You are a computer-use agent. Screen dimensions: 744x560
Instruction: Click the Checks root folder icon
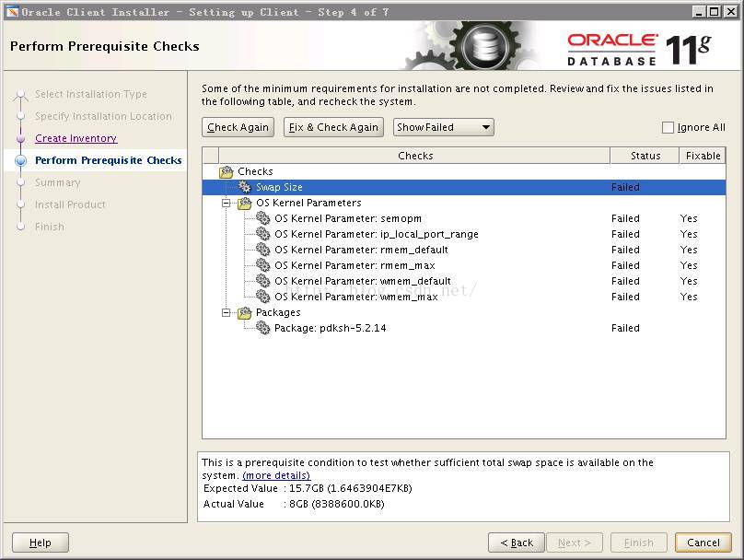click(x=227, y=171)
